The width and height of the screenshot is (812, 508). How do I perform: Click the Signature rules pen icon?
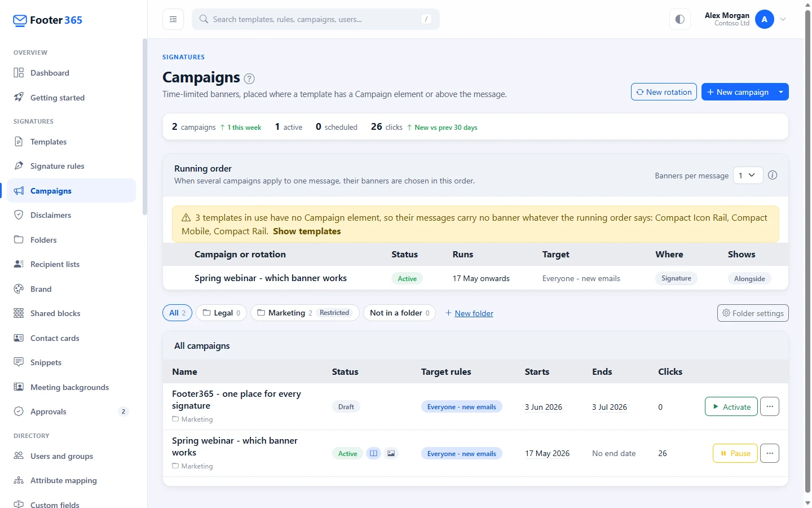19,166
